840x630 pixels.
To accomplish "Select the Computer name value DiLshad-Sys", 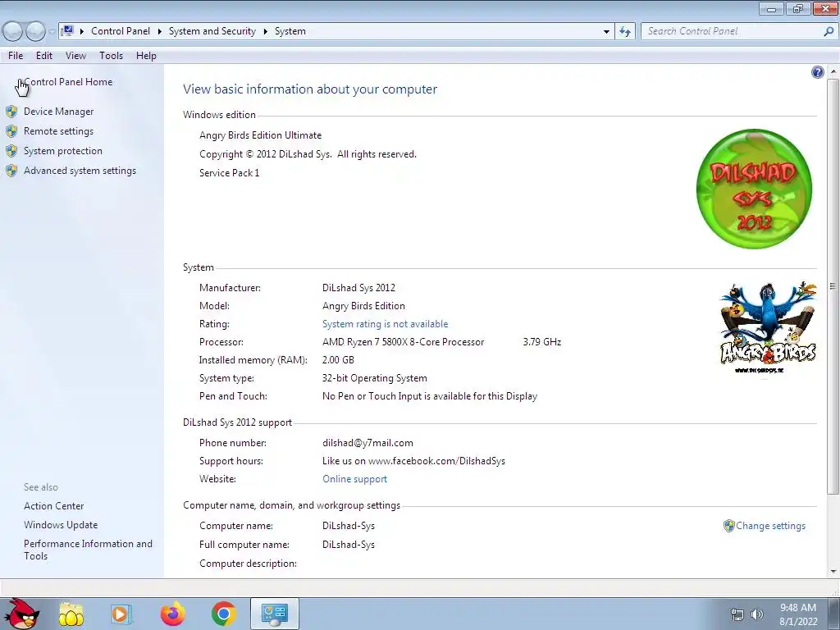I will (348, 526).
